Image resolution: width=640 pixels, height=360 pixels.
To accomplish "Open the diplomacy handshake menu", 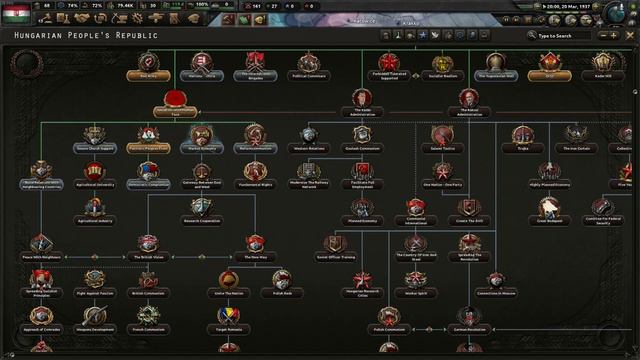I will pyautogui.click(x=82, y=18).
